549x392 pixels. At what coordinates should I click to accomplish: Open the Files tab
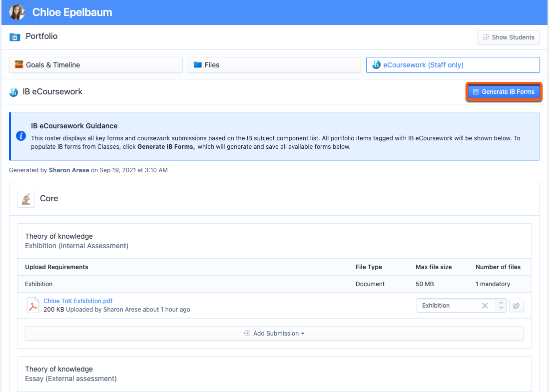(274, 65)
